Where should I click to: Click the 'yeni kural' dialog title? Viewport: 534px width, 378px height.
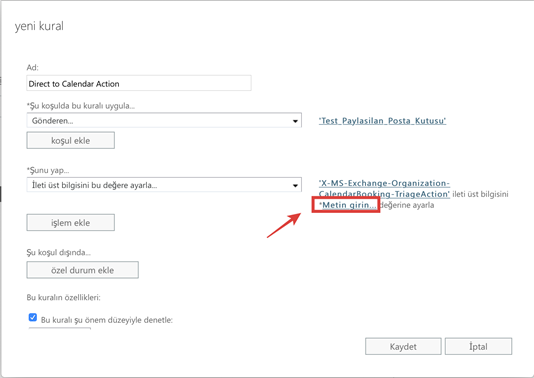click(x=39, y=26)
